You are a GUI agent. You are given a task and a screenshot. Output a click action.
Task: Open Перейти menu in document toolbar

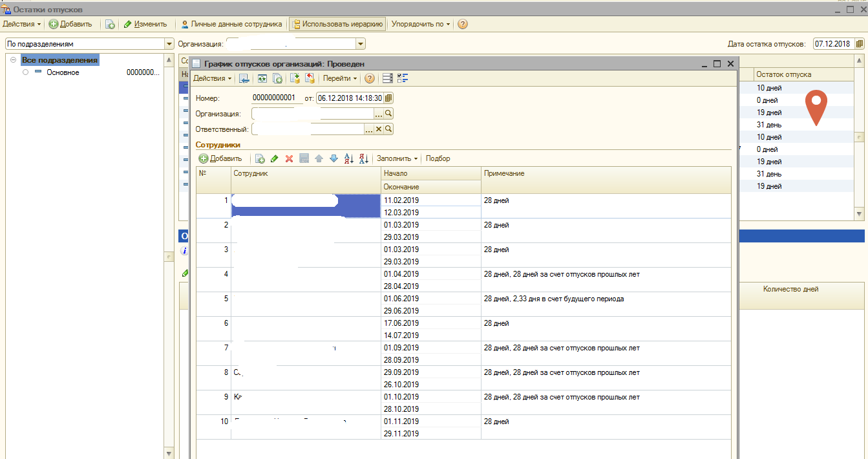pyautogui.click(x=339, y=78)
